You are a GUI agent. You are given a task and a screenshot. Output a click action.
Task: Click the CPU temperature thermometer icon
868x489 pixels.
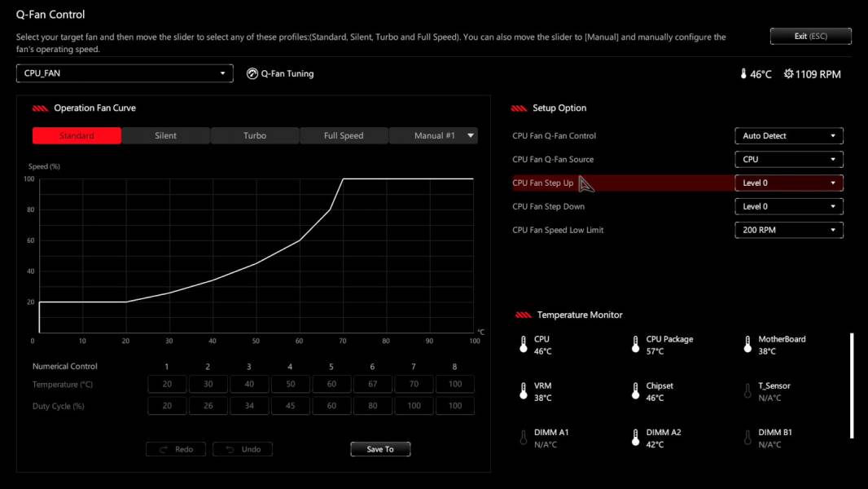click(x=524, y=345)
